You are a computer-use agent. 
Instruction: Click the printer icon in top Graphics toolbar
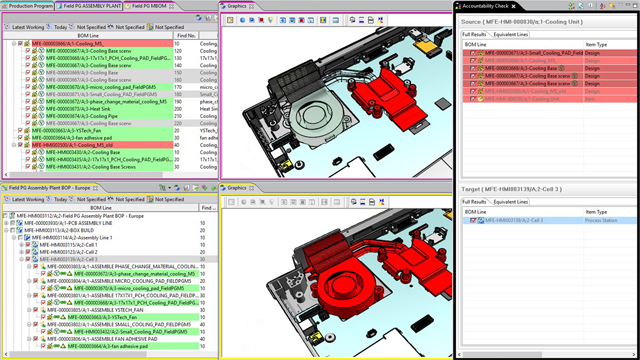coord(371,20)
